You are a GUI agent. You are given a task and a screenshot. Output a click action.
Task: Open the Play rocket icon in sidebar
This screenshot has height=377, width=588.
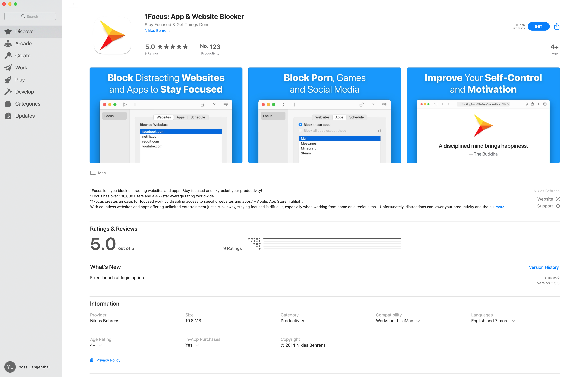[x=8, y=80]
